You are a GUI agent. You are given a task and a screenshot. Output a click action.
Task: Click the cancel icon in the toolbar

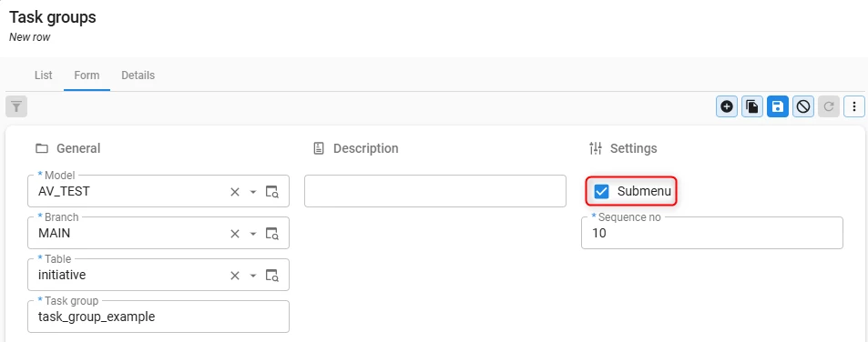[803, 106]
